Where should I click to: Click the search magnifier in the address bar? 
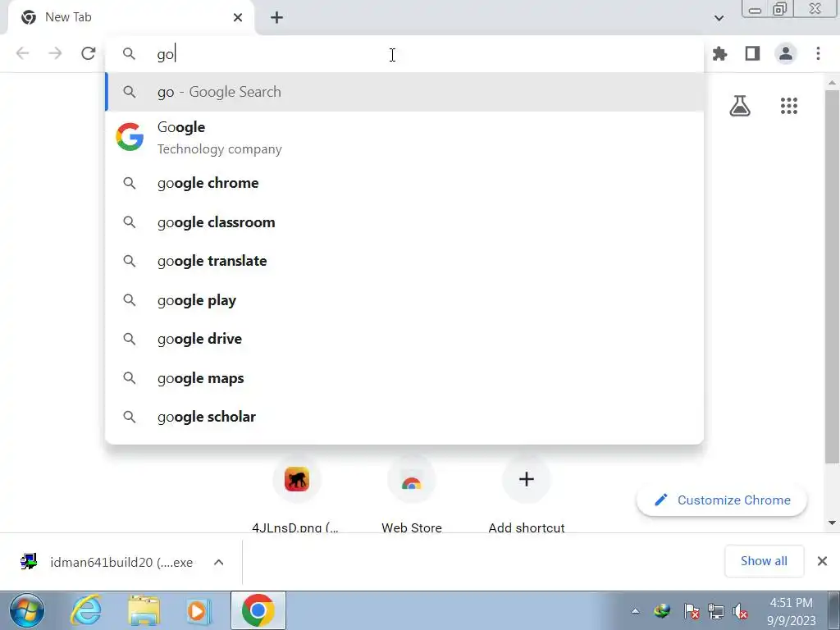click(129, 53)
